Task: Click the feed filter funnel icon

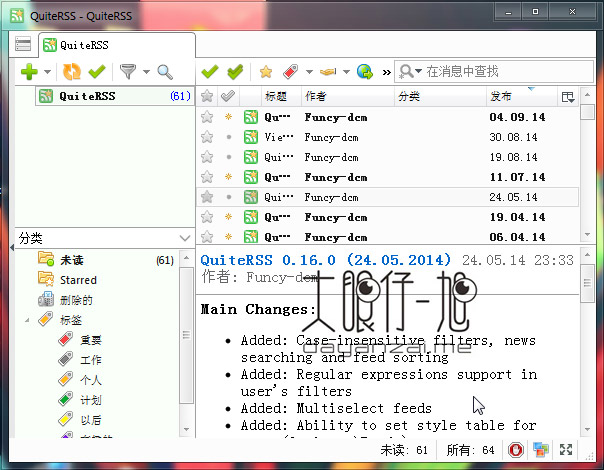Action: pos(128,72)
